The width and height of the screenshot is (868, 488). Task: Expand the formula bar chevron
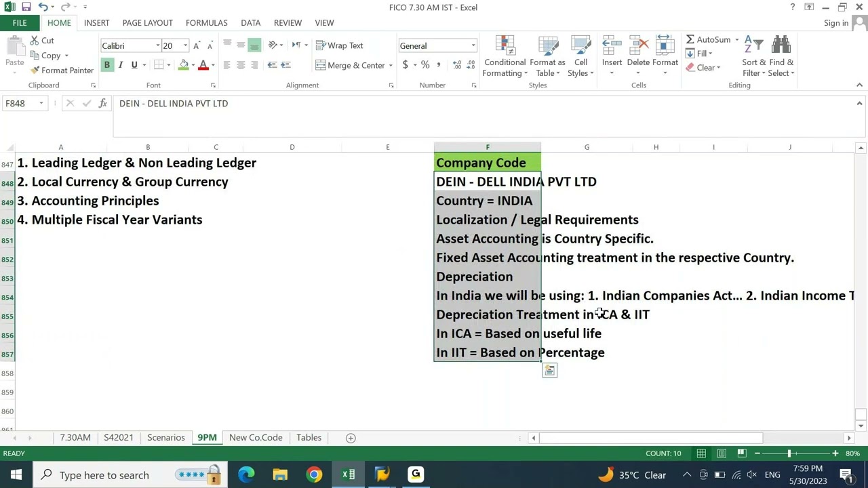pyautogui.click(x=859, y=104)
